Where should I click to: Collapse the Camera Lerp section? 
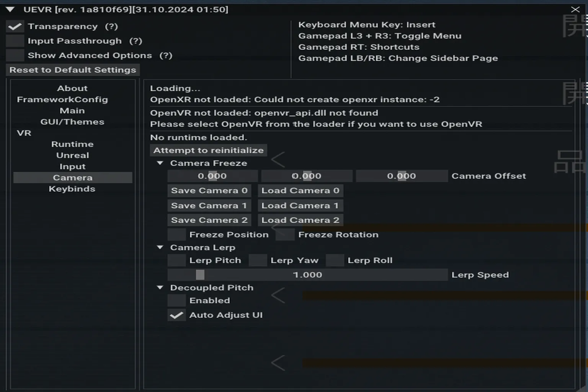[x=160, y=248]
